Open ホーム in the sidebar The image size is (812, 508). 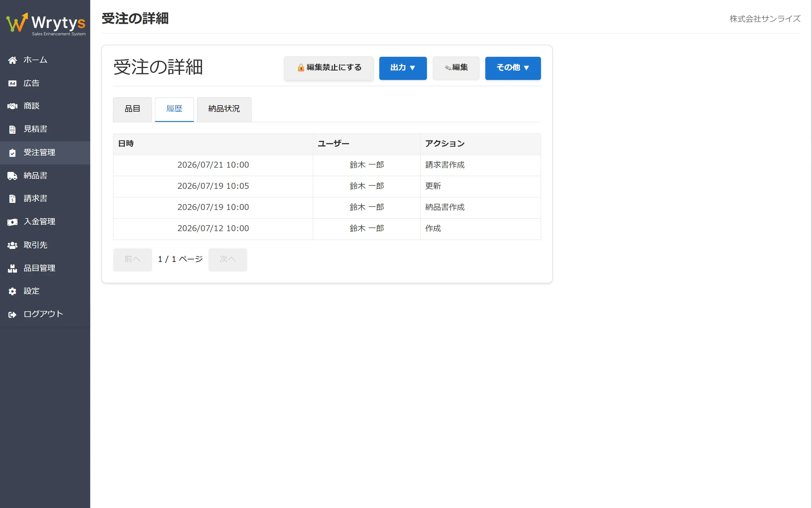click(45, 60)
